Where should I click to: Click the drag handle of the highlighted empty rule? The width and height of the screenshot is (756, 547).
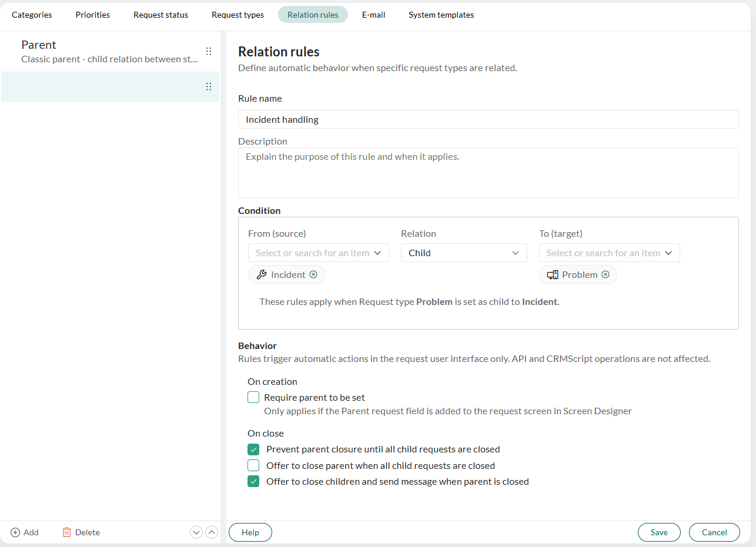pos(209,86)
